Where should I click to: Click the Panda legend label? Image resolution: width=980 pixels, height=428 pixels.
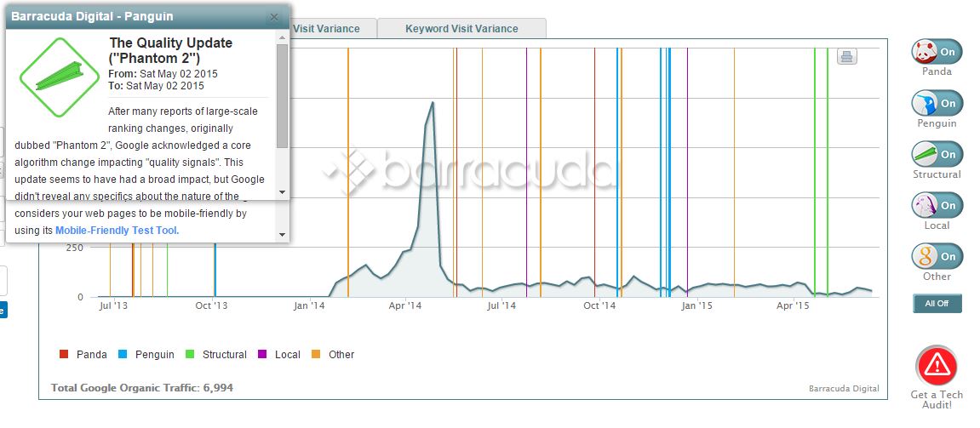(92, 354)
